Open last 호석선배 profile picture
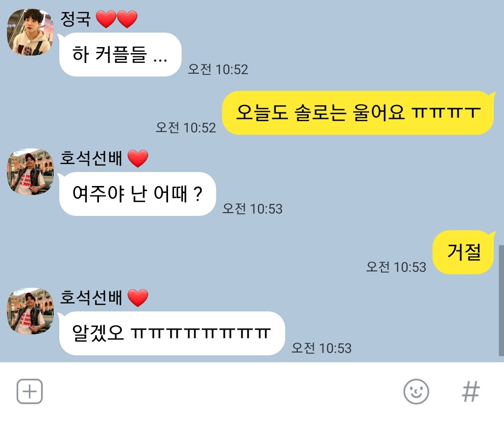This screenshot has width=504, height=421. (x=30, y=311)
